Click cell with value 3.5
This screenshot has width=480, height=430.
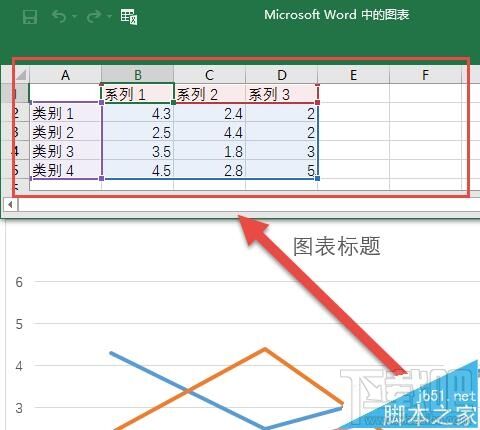(137, 151)
